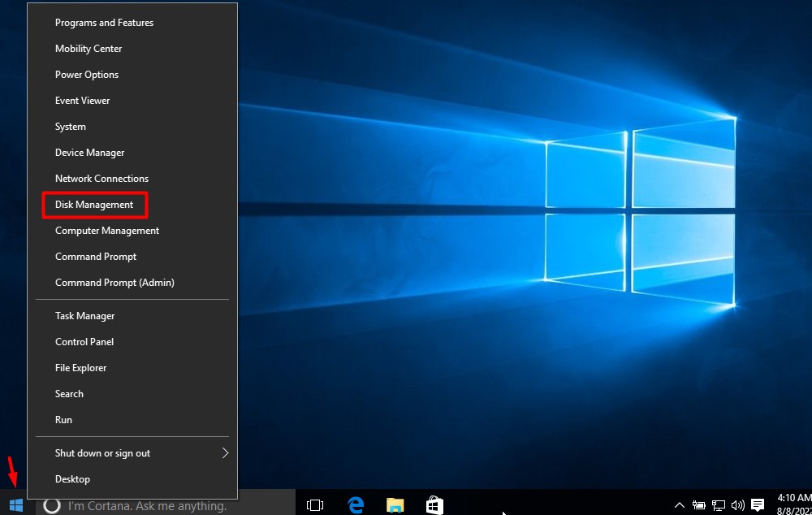Open Programs and Features
Image resolution: width=812 pixels, height=515 pixels.
[x=104, y=23]
